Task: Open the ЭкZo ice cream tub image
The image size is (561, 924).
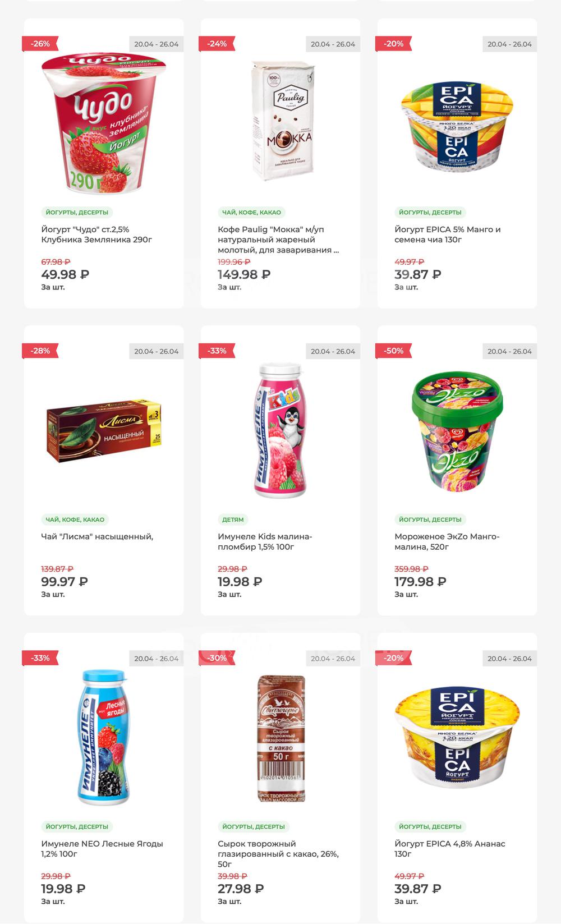Action: tap(457, 431)
